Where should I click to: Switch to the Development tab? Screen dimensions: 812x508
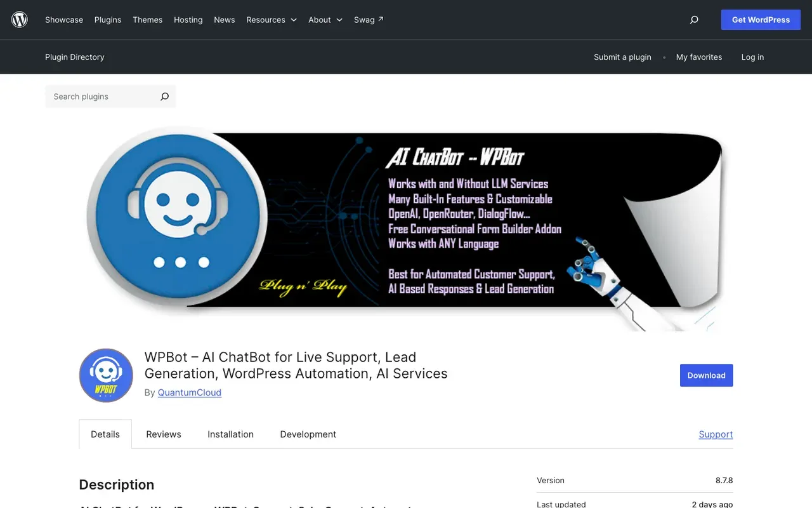point(308,434)
